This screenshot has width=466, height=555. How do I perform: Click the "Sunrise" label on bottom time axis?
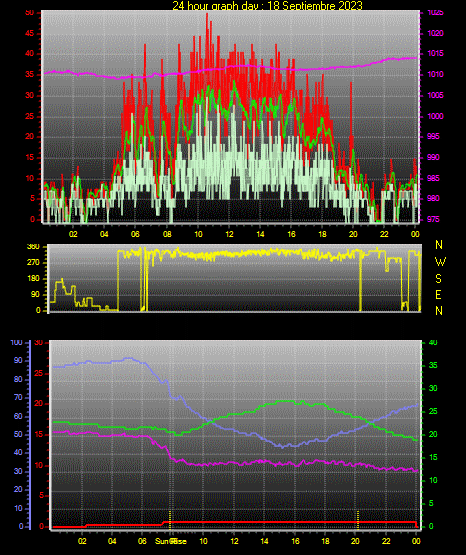coord(171,541)
